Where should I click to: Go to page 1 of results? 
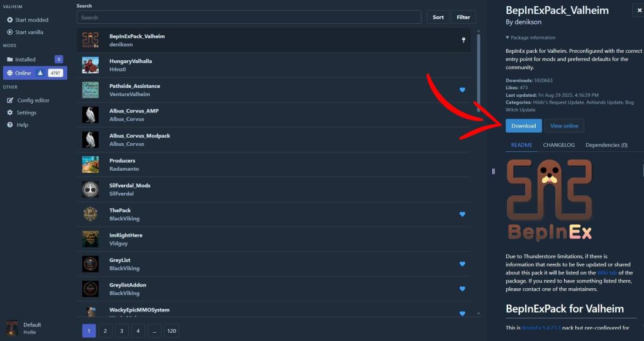click(x=89, y=331)
